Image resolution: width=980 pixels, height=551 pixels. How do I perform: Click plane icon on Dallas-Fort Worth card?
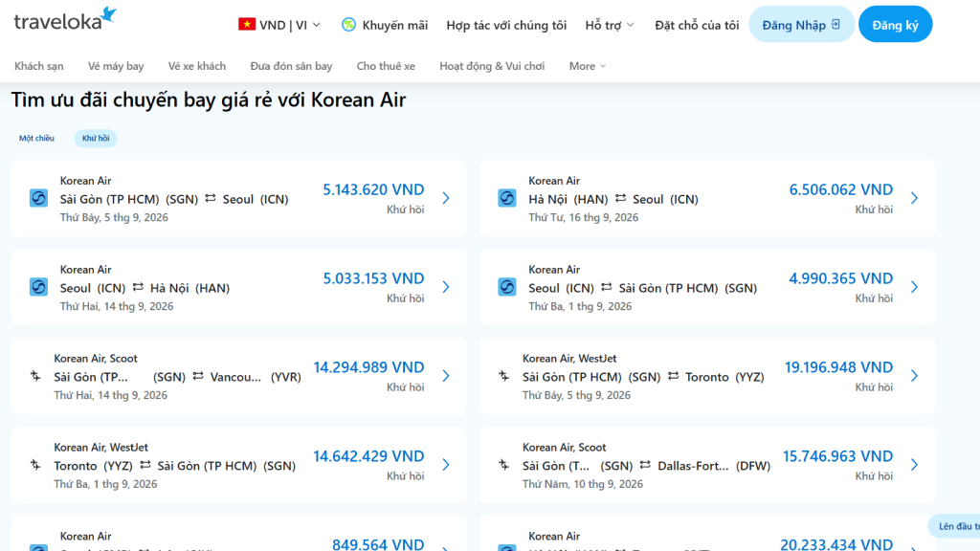click(503, 464)
